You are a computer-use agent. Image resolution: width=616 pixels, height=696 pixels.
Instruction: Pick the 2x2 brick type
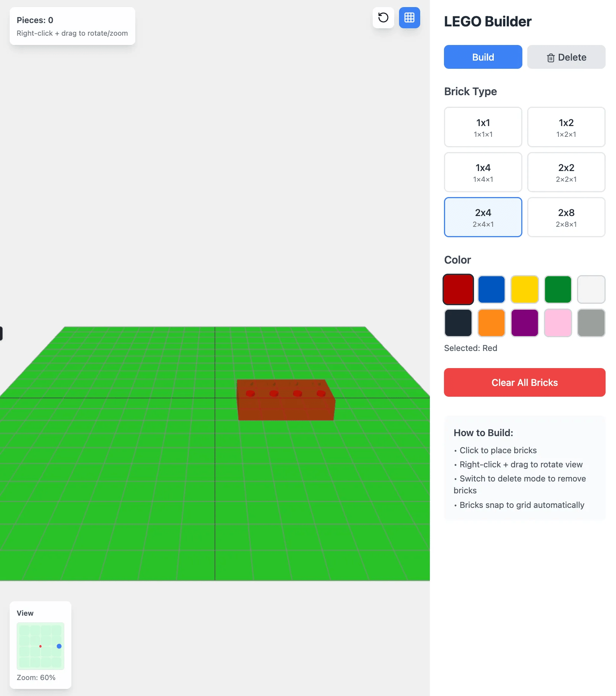pyautogui.click(x=566, y=172)
